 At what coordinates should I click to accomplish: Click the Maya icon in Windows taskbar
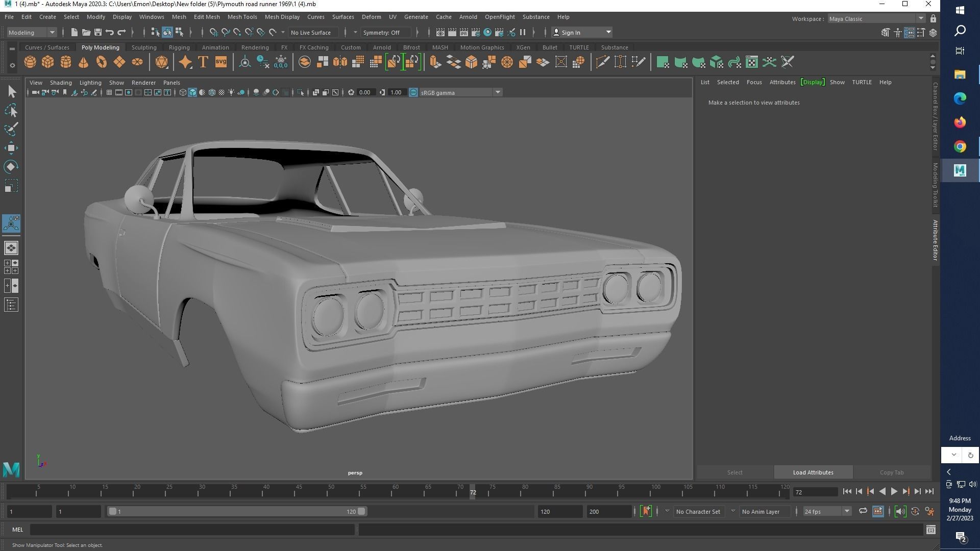coord(960,170)
